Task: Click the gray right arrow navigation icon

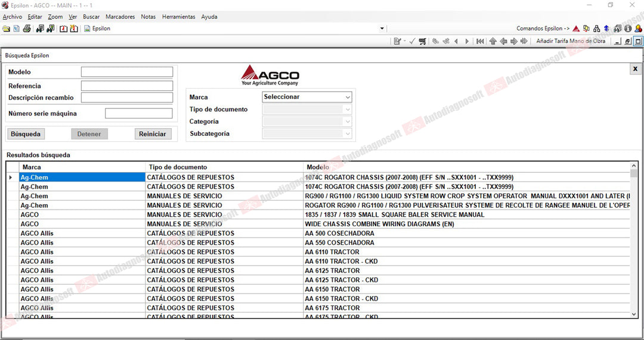Action: point(514,42)
